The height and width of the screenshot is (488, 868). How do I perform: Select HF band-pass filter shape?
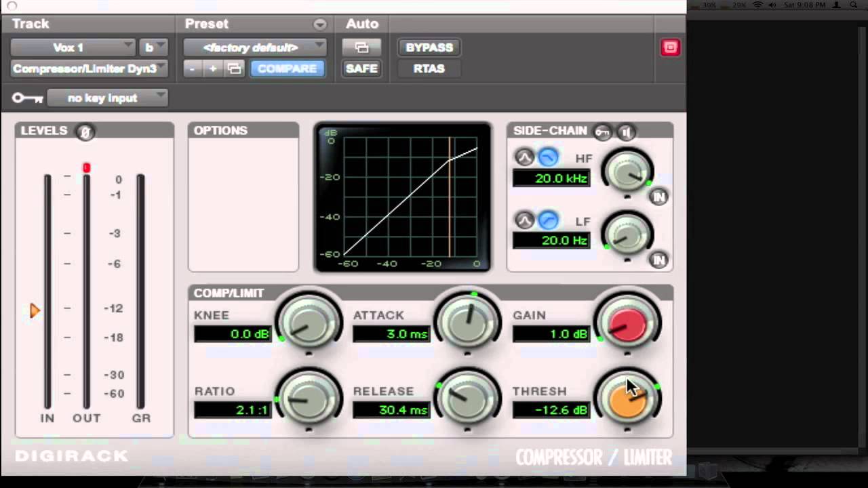point(524,158)
